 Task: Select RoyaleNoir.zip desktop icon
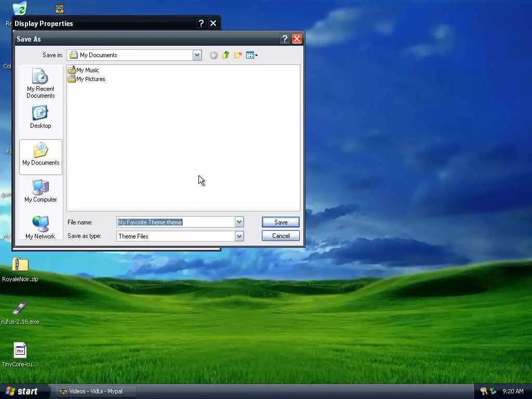pos(20,270)
